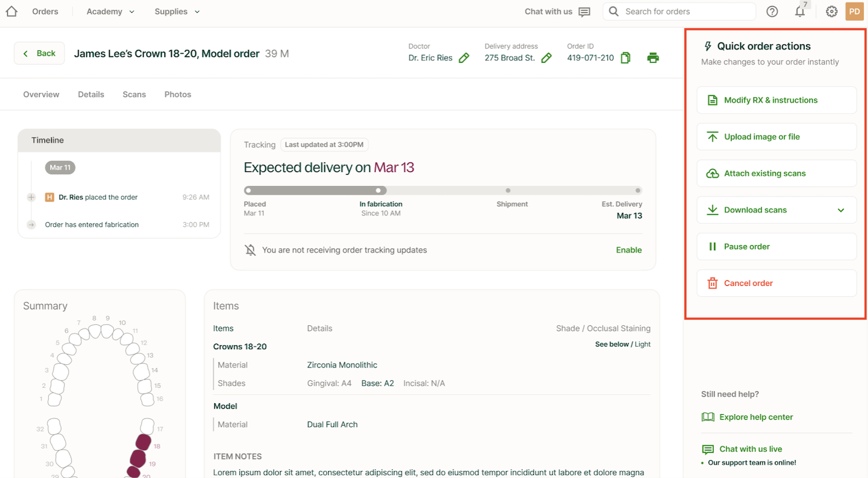Click the home icon in top navigation
Screen dimensions: 868x478
click(x=12, y=12)
